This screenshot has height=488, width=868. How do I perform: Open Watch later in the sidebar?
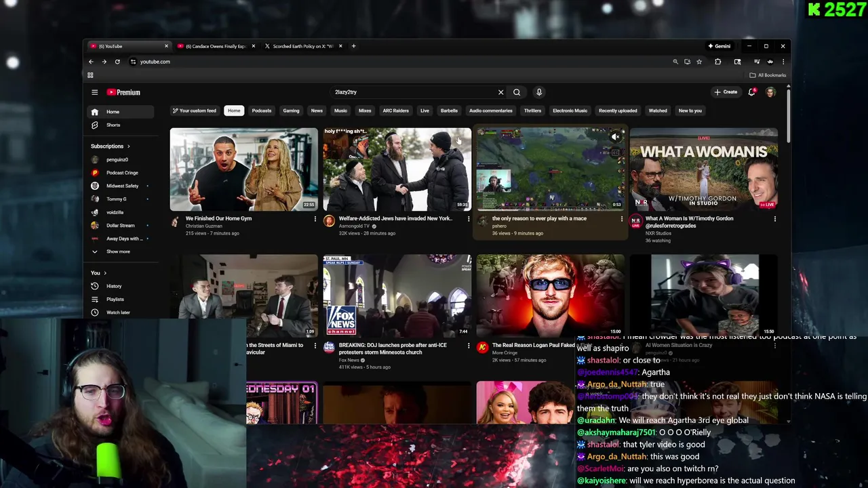121,312
